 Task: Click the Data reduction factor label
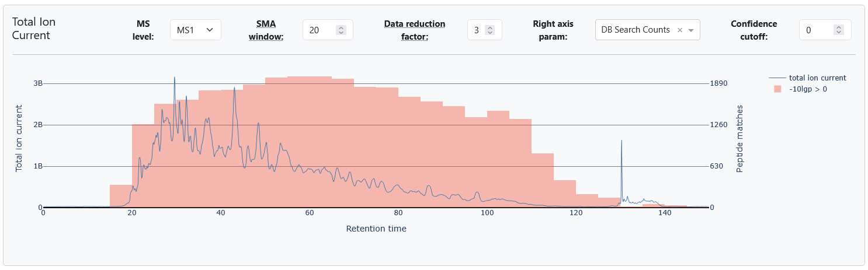point(414,30)
